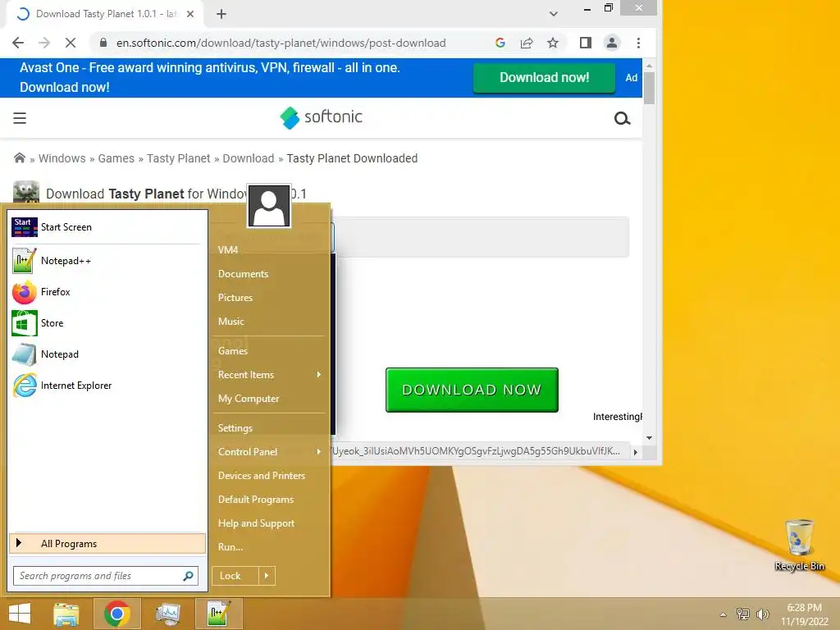Screen dimensions: 840x630
Task: Click the Windows breadcrumb link
Action: coord(62,158)
